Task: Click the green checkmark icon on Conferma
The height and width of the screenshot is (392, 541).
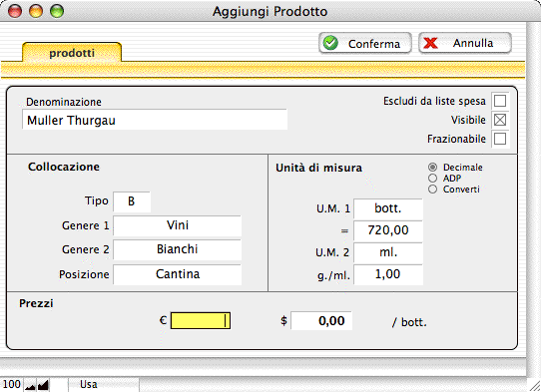Action: tap(330, 43)
